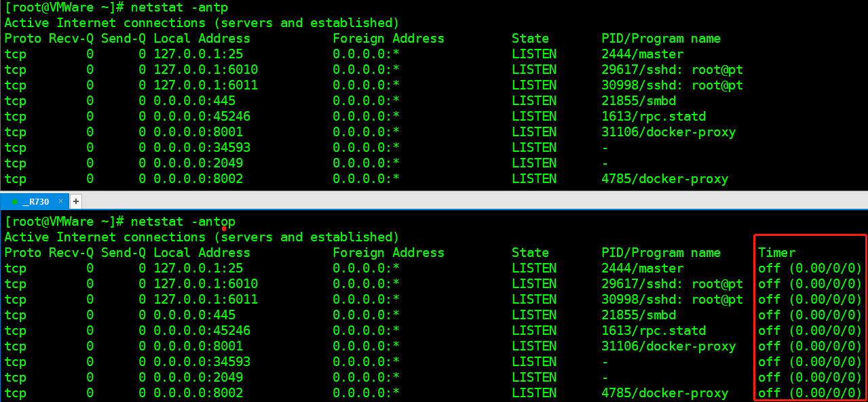Viewport: 868px width, 402px height.
Task: Click 0.0.0.0:445 in the upper terminal
Action: pos(194,101)
